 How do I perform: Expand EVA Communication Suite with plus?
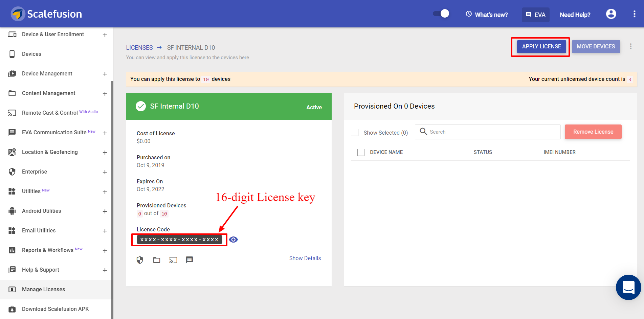(x=105, y=133)
